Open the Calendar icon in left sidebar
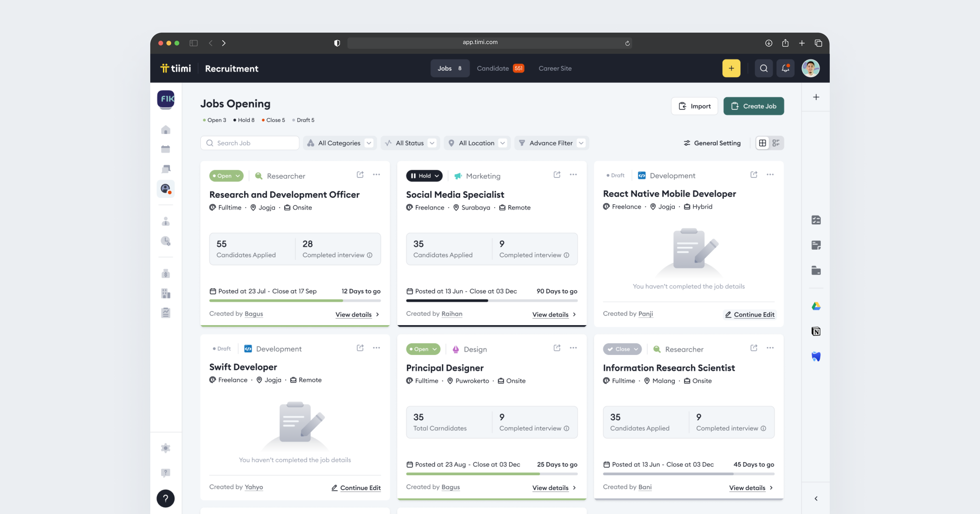Screen dimensions: 980x514 point(166,149)
